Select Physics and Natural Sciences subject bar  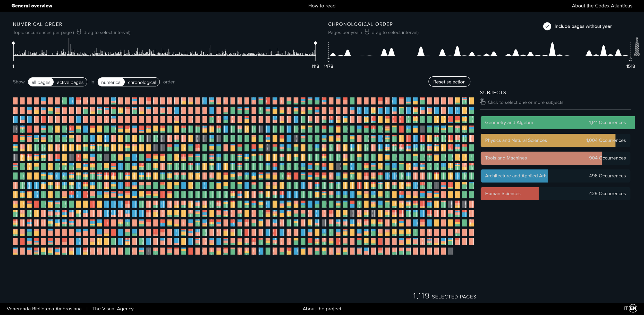point(555,140)
